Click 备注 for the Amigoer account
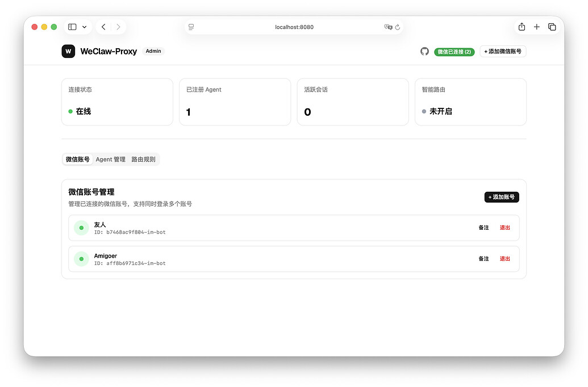 pyautogui.click(x=483, y=259)
